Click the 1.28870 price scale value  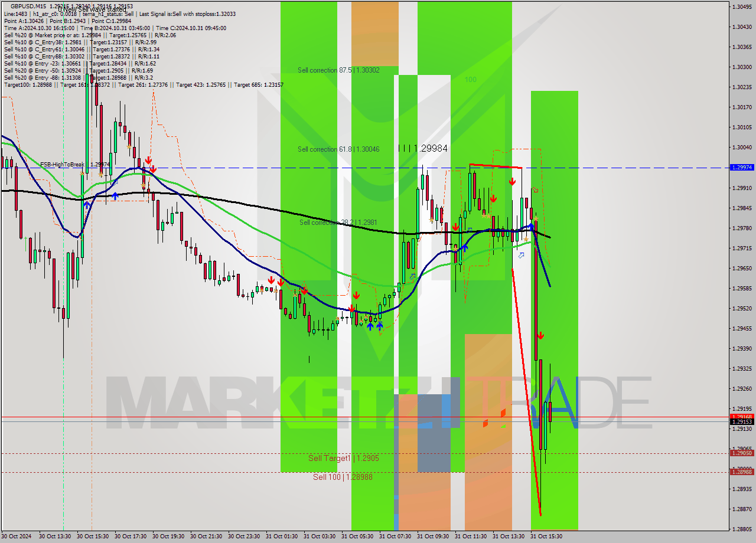742,509
